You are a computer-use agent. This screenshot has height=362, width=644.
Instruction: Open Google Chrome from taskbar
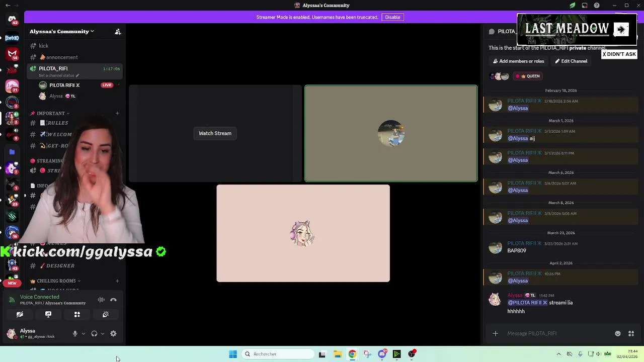tap(352, 354)
